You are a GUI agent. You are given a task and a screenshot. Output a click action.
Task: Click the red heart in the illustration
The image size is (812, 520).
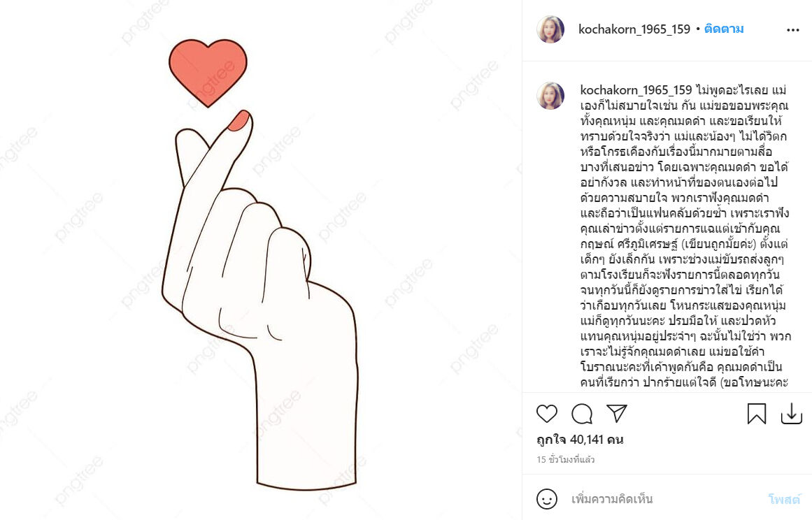tap(208, 72)
